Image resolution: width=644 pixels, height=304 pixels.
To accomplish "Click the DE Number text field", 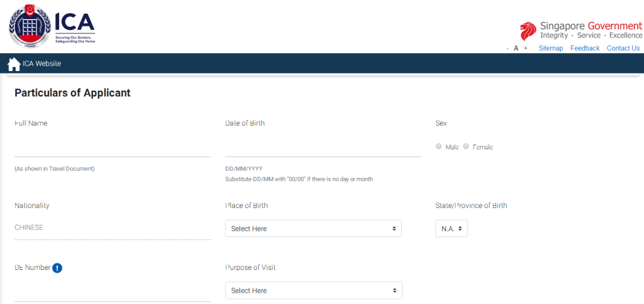I will (x=112, y=292).
